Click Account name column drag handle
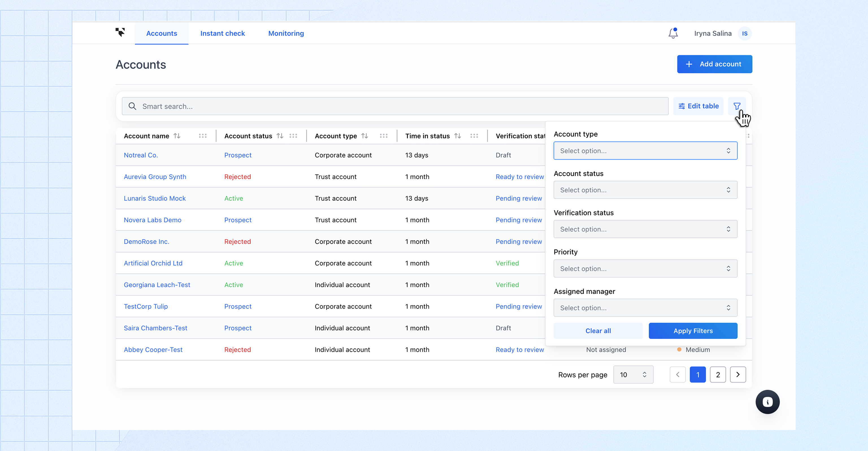This screenshot has height=451, width=868. (x=203, y=136)
